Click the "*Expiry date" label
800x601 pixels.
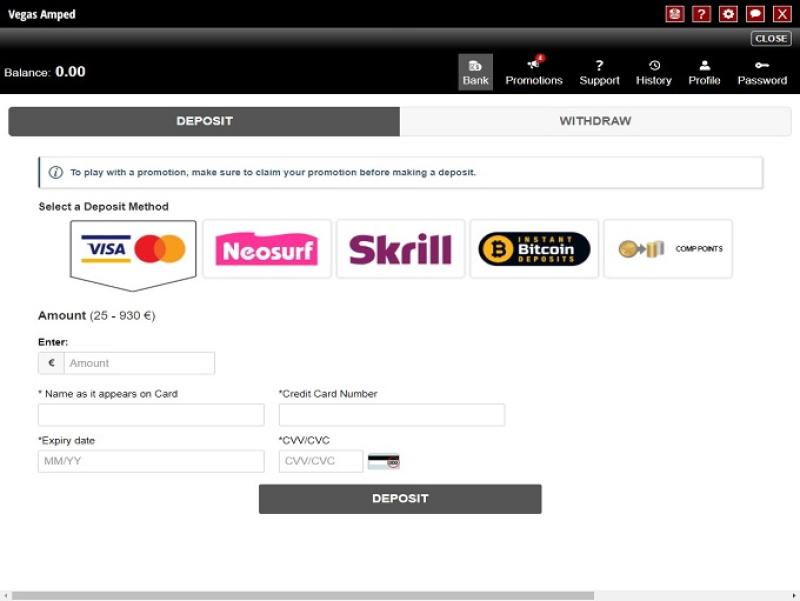coord(67,440)
